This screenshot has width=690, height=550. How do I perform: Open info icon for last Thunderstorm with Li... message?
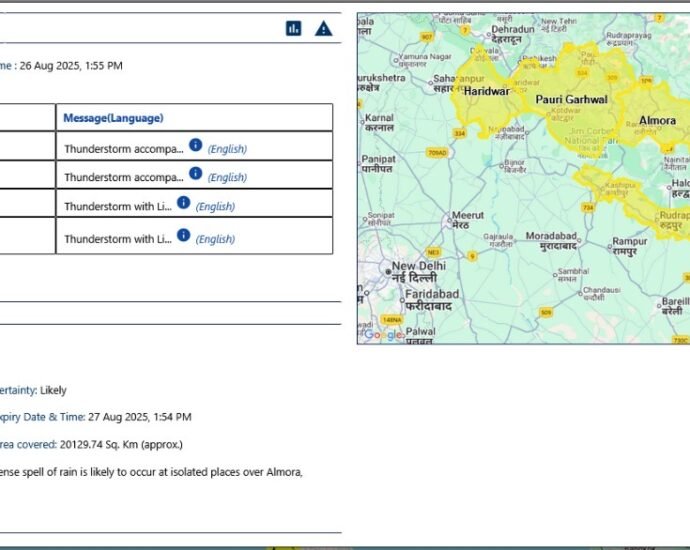(183, 235)
